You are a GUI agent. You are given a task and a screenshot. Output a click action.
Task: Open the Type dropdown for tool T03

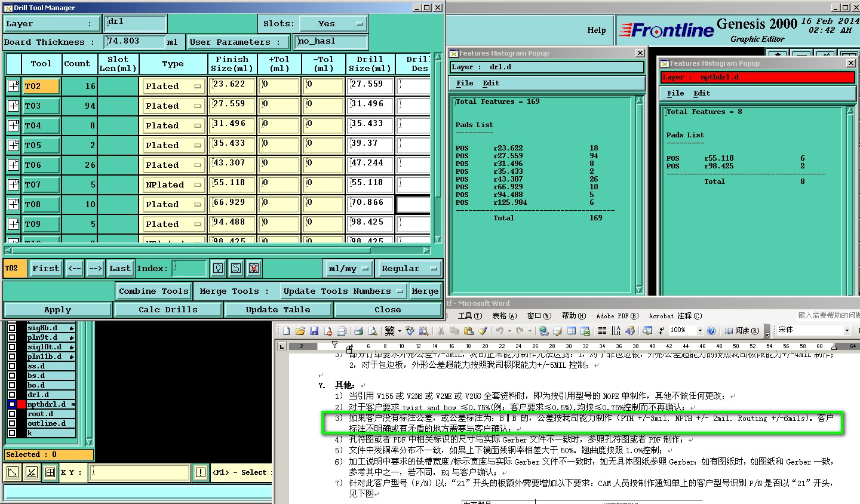point(173,106)
